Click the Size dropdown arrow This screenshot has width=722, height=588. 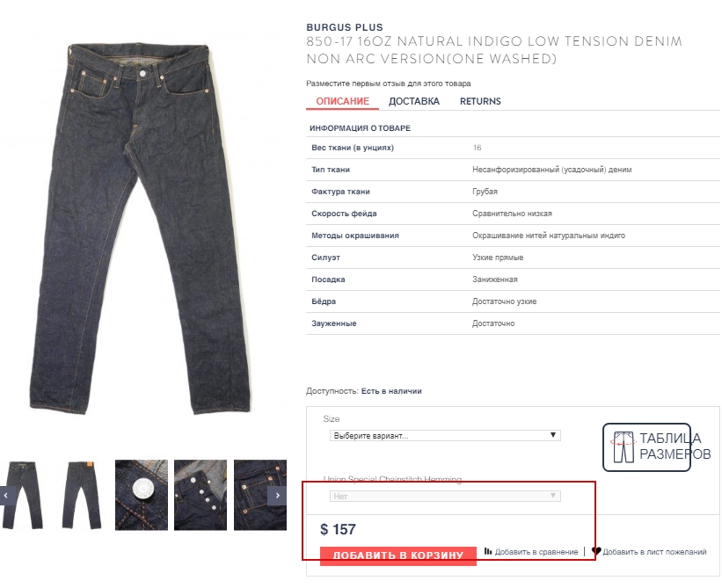pos(553,435)
